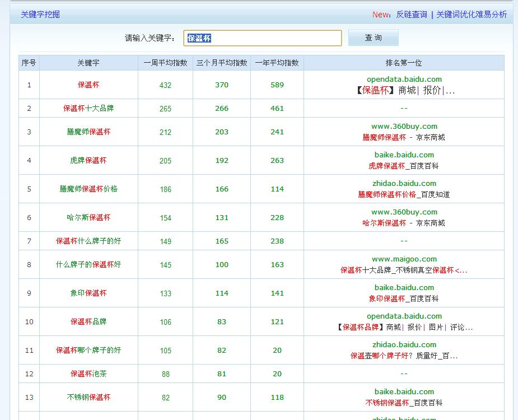Image resolution: width=518 pixels, height=420 pixels.
Task: Open the 反链查询 link
Action: [411, 15]
